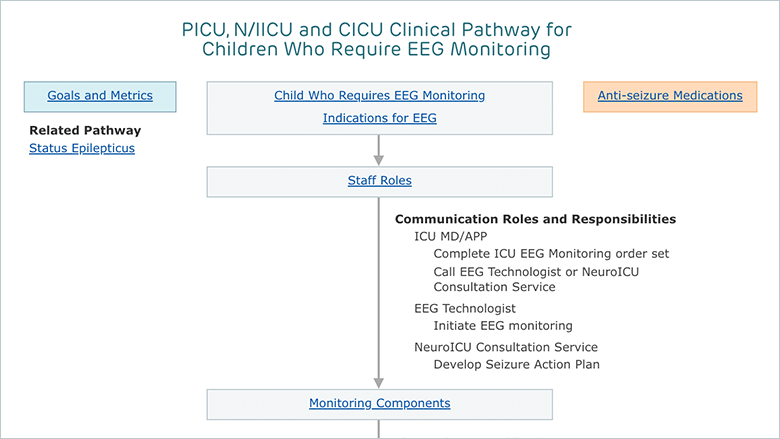Click Develop Seizure Action Plan text
The image size is (780, 439).
(516, 365)
